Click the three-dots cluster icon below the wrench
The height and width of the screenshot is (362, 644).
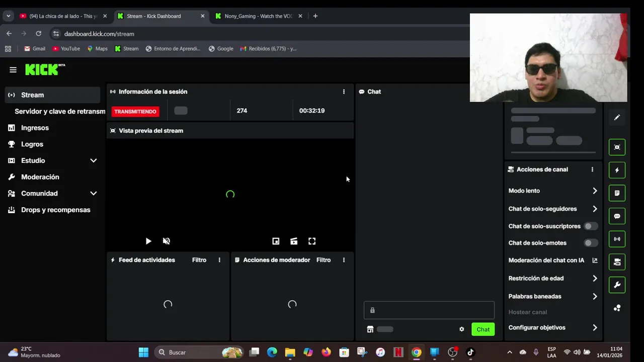[x=617, y=308]
